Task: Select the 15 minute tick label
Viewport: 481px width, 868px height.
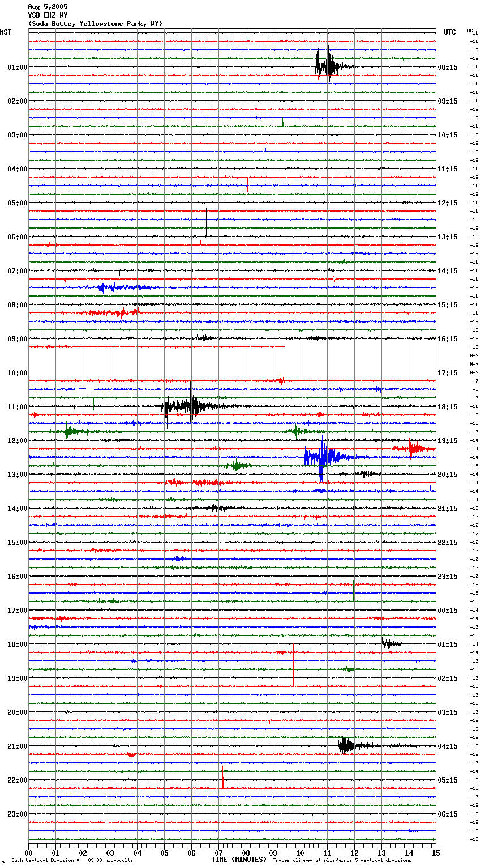Action: point(436,852)
